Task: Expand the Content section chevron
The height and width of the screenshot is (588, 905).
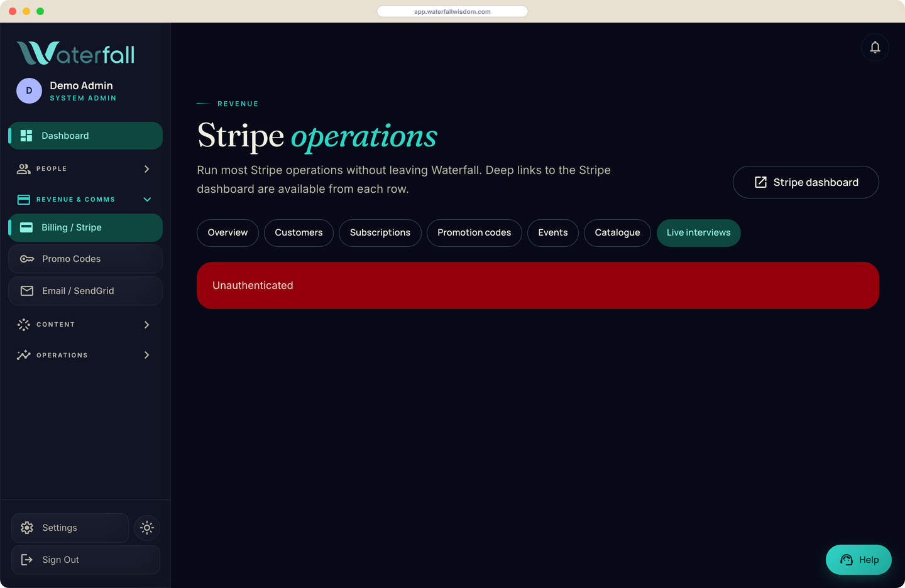Action: click(x=147, y=325)
